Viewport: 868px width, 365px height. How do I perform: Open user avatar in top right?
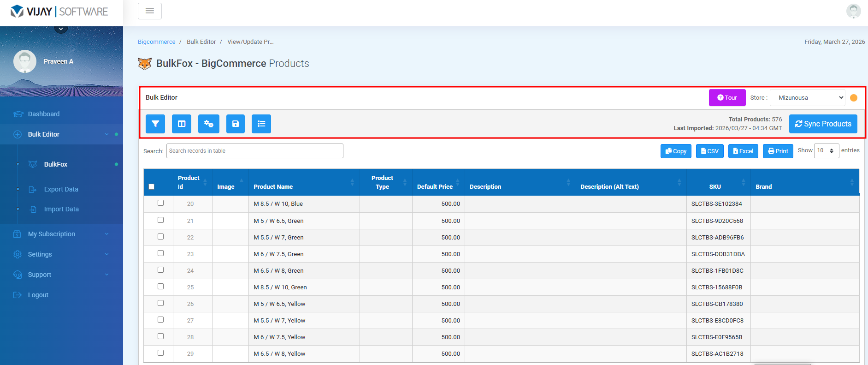point(854,11)
